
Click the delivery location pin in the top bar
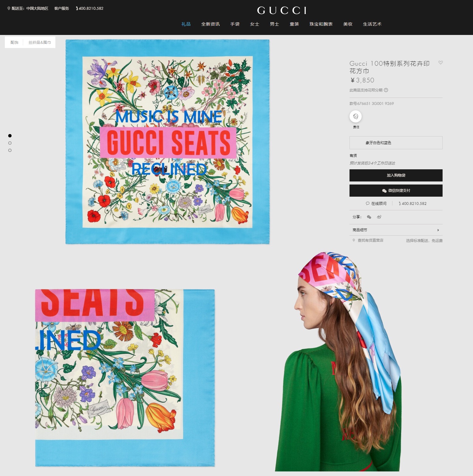9,9
